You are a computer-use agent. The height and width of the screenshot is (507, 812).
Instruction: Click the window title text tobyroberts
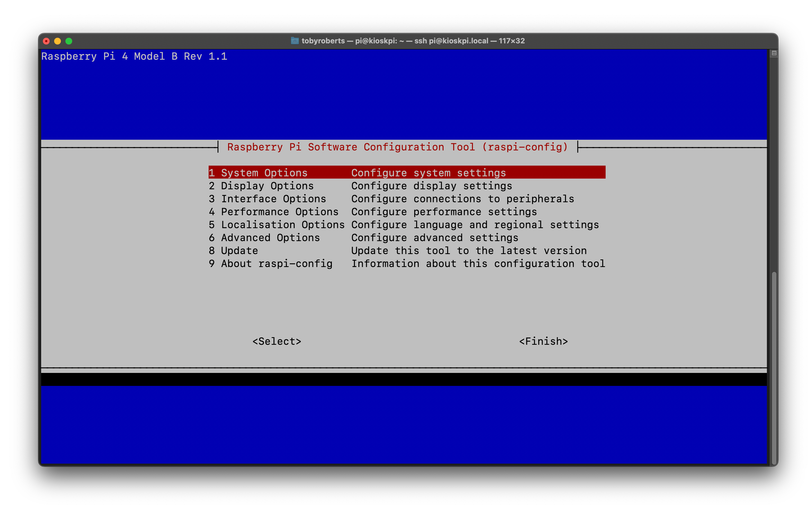coord(323,41)
